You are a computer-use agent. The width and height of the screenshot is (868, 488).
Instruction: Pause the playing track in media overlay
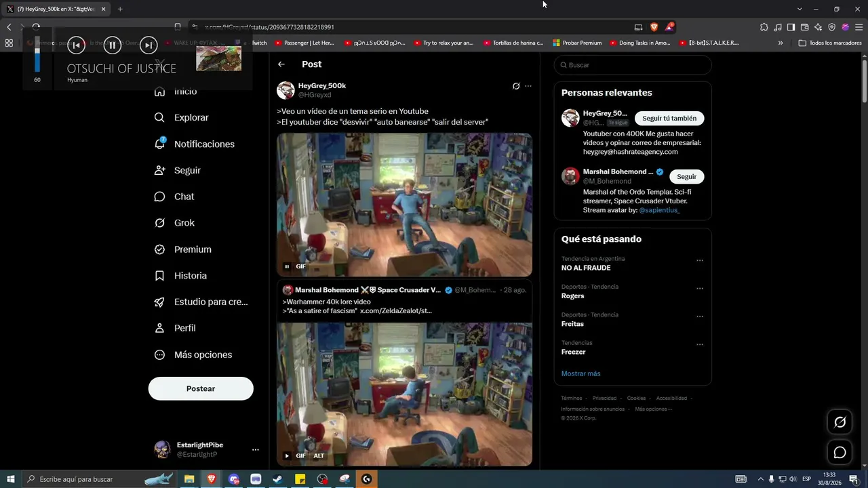point(112,45)
